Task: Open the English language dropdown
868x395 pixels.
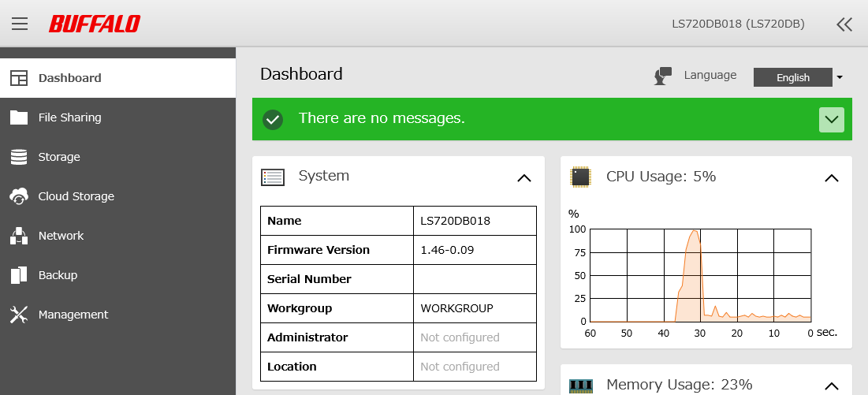Action: coord(798,77)
